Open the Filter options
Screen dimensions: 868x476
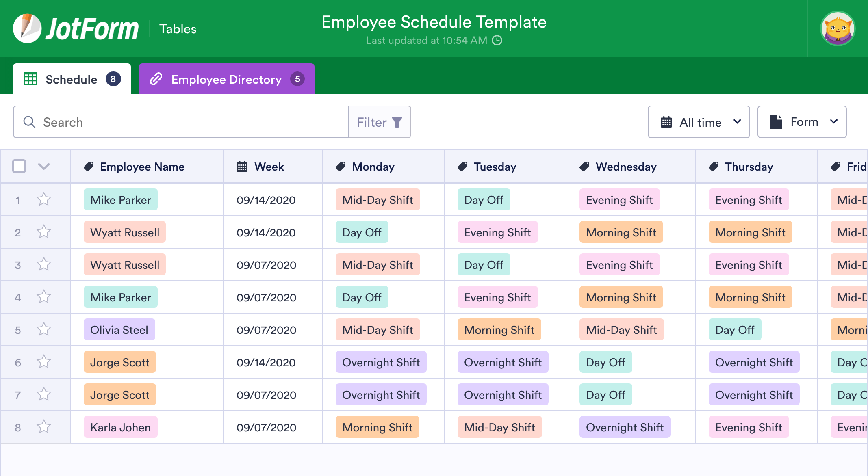tap(379, 122)
